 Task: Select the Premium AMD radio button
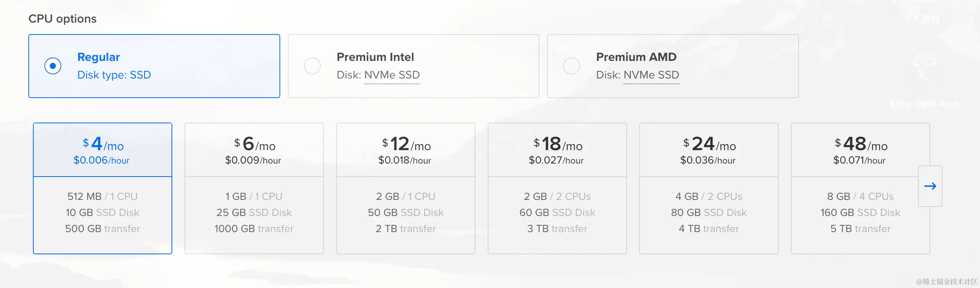click(572, 66)
